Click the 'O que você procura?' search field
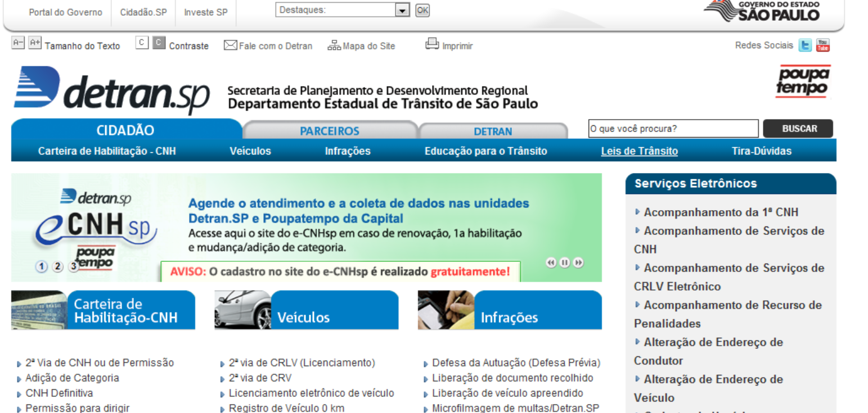The image size is (868, 413). click(x=673, y=129)
